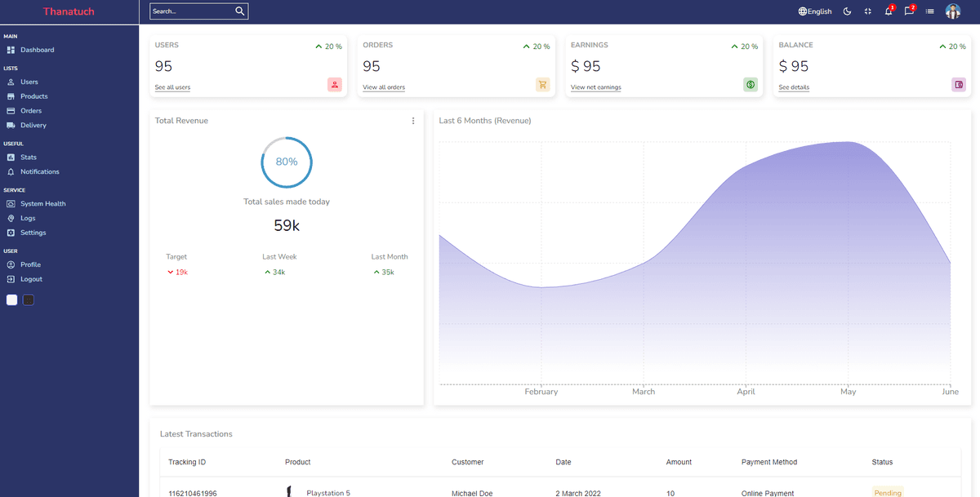Click the wallet icon in Balance card

[959, 84]
